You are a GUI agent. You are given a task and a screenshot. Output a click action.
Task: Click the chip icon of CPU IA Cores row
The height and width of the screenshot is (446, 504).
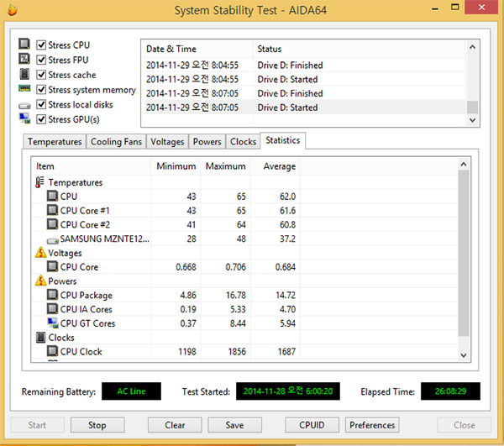click(52, 308)
